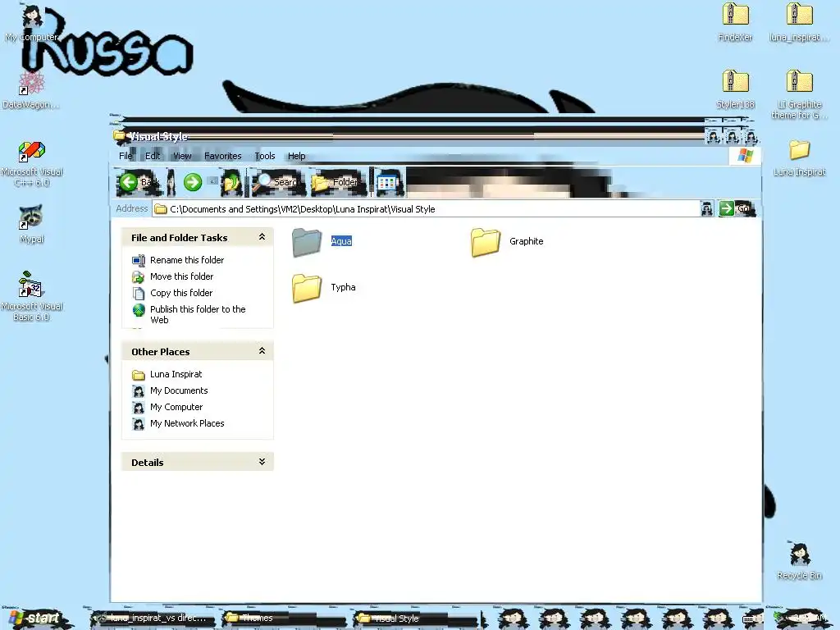This screenshot has width=840, height=630.
Task: Click the Move this folder icon
Action: tap(139, 277)
